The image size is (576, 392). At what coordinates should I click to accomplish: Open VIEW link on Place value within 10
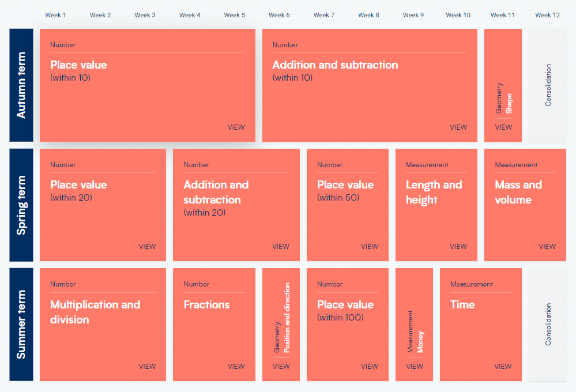click(x=236, y=127)
